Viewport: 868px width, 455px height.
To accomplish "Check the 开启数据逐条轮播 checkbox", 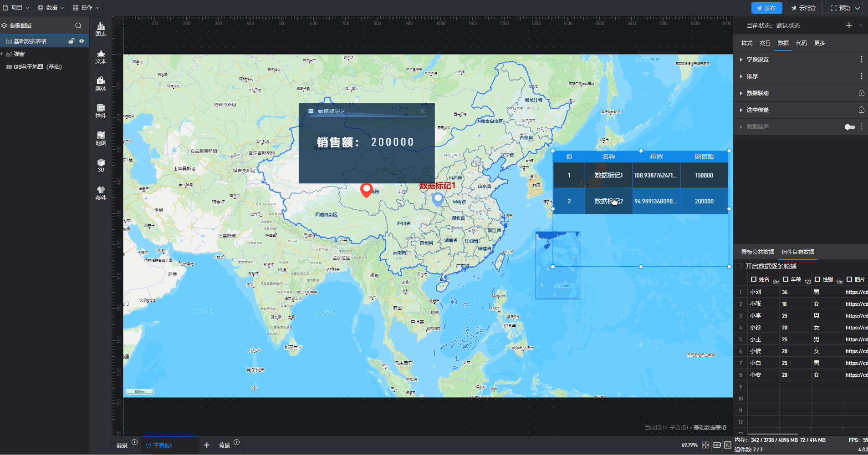I will 739,266.
